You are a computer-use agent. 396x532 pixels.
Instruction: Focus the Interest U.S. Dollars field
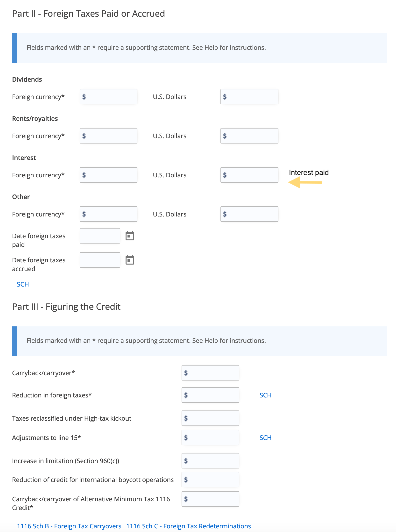pos(249,175)
